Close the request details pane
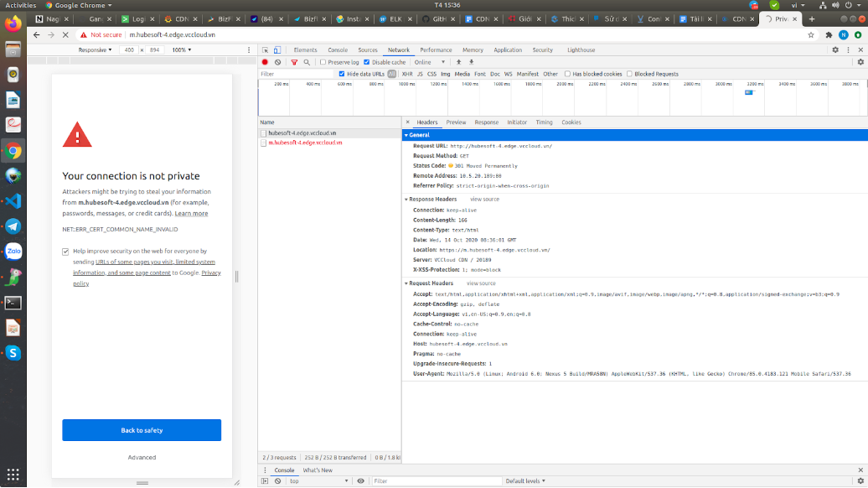 click(408, 122)
